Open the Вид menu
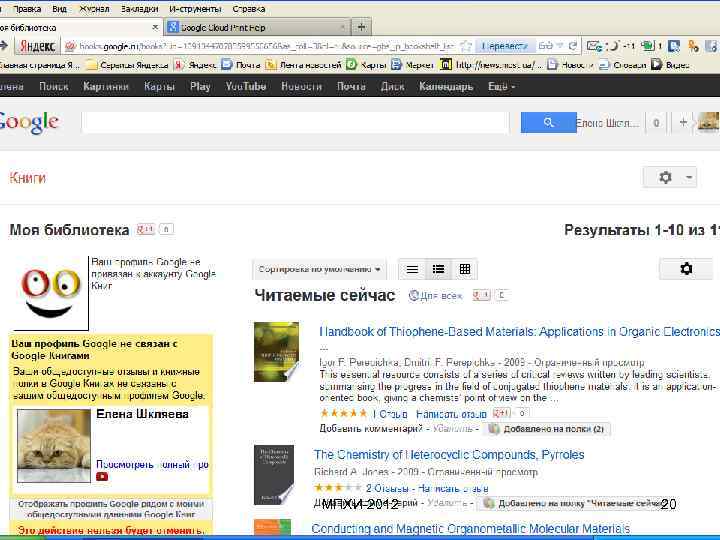 point(59,9)
